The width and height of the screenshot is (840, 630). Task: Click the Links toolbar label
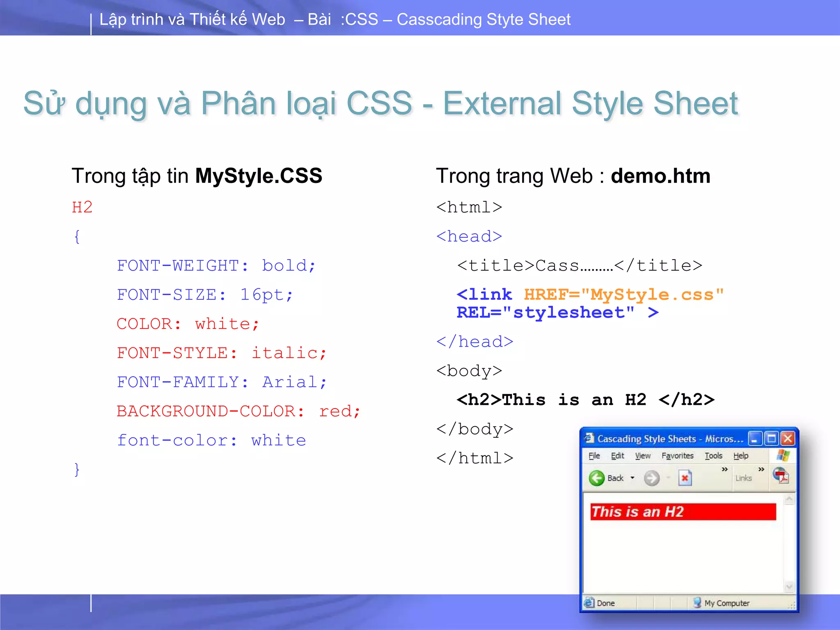click(x=744, y=478)
